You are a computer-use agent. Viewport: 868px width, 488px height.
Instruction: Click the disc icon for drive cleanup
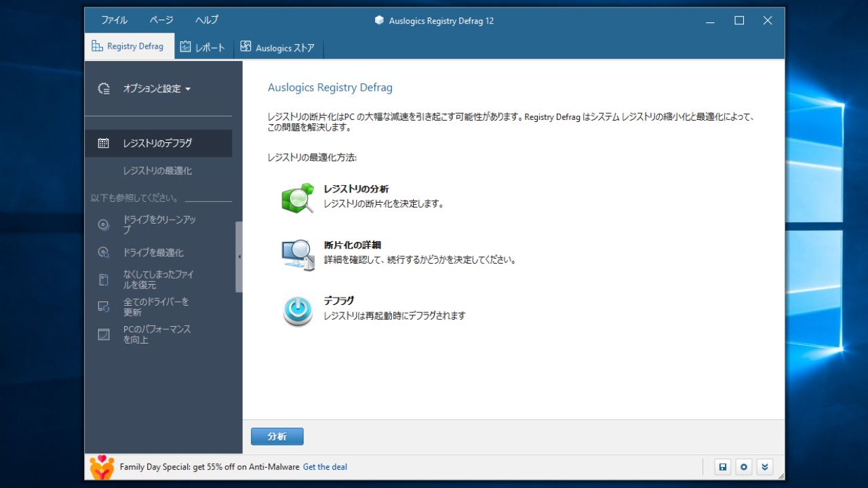tap(103, 225)
